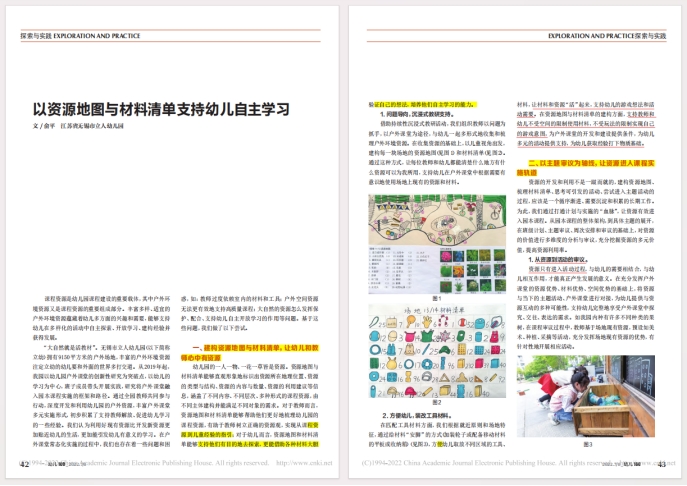Click the plant photo grid under the map
Screen dimensions: 687x486
point(472,270)
